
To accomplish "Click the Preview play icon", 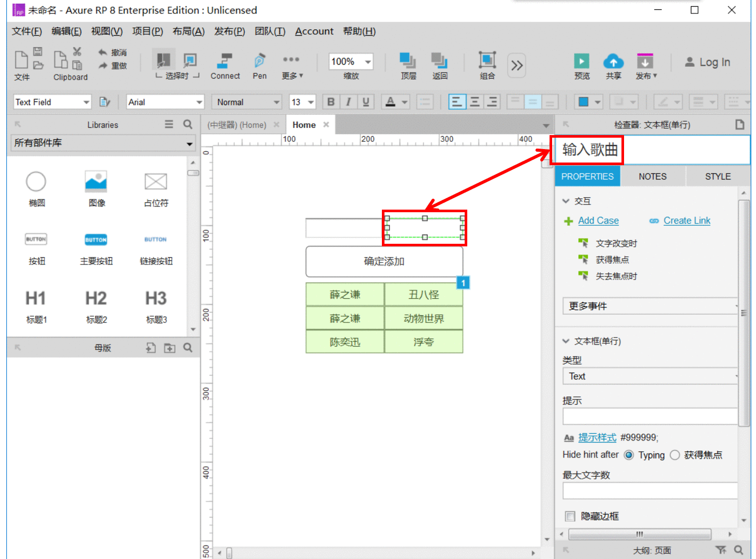I will (582, 61).
